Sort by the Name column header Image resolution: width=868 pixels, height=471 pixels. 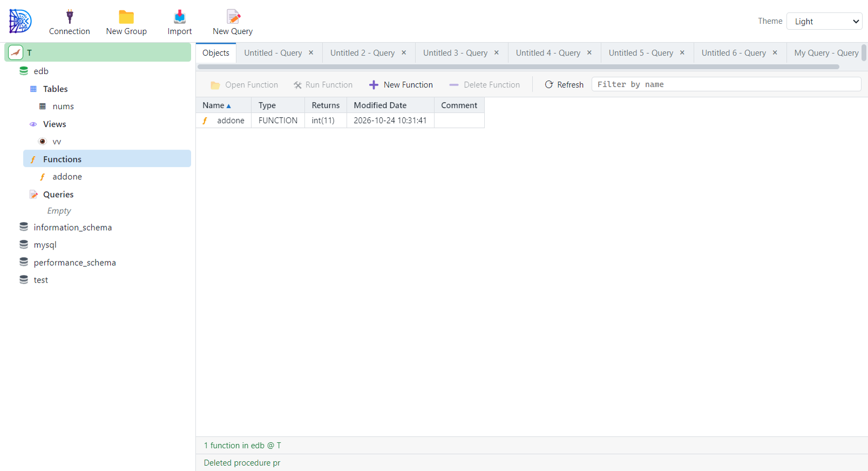pos(223,105)
